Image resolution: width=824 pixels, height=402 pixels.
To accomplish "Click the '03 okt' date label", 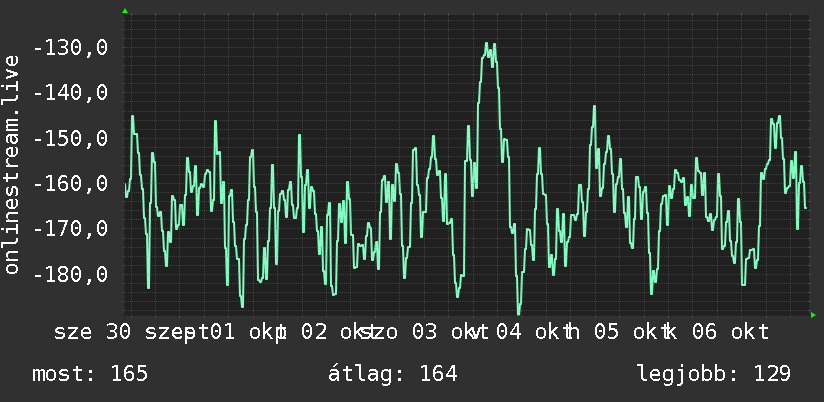I will [449, 332].
